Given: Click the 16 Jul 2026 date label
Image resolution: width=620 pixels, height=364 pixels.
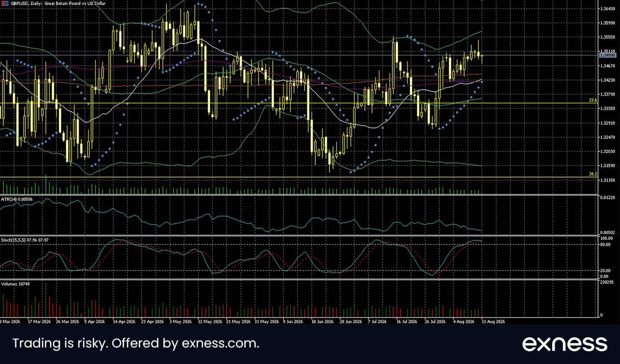Looking at the screenshot, I should click(x=407, y=322).
